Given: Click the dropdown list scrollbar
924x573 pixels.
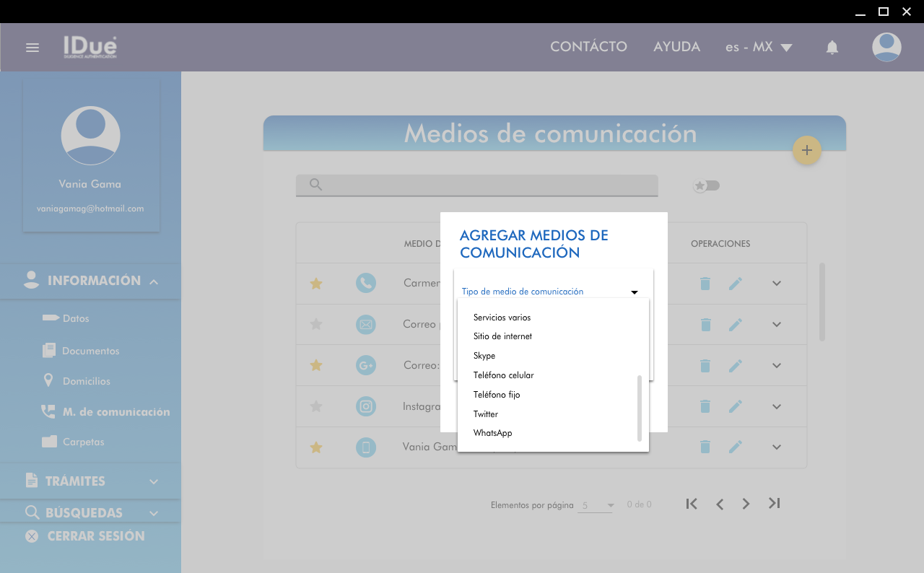Looking at the screenshot, I should click(639, 408).
